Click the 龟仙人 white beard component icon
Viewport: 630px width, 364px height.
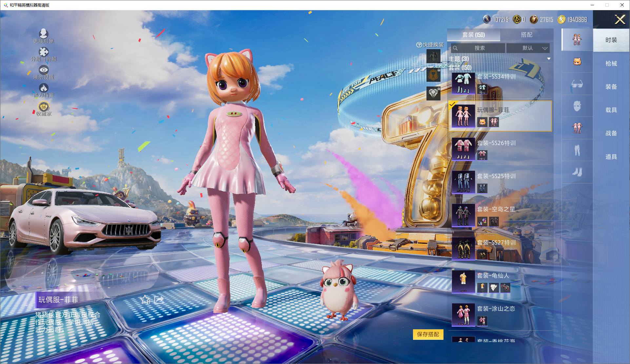coord(494,287)
